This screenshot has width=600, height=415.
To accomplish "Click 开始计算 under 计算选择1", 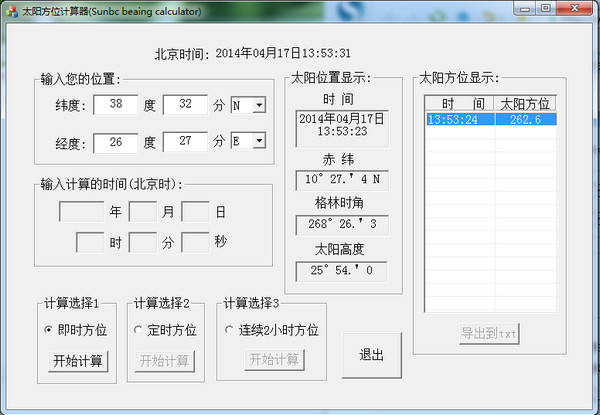I will point(78,360).
